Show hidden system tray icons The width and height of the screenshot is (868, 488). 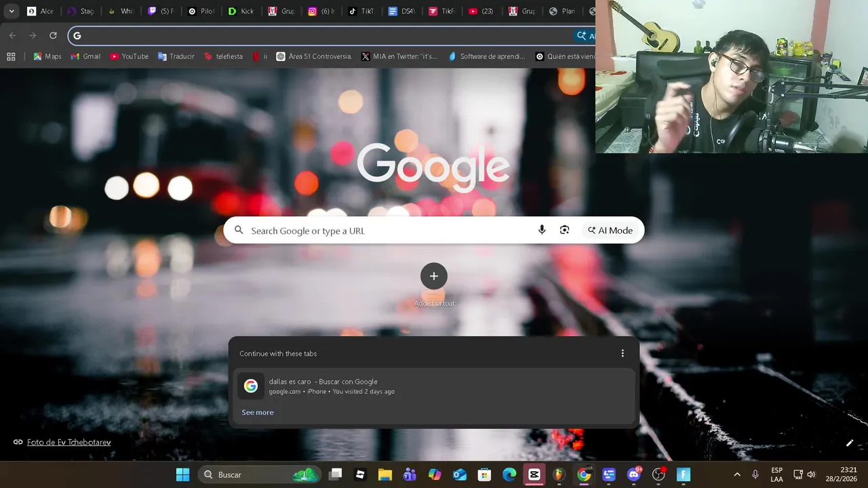point(737,474)
